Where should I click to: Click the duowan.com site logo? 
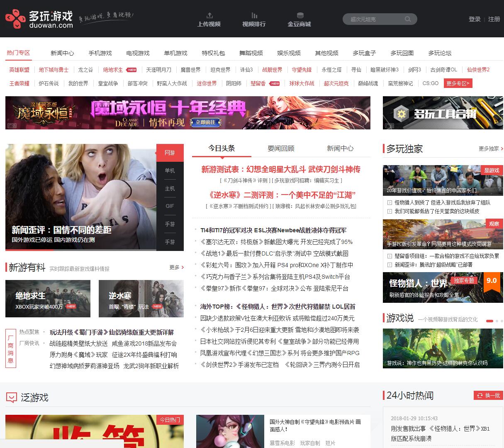tap(39, 19)
